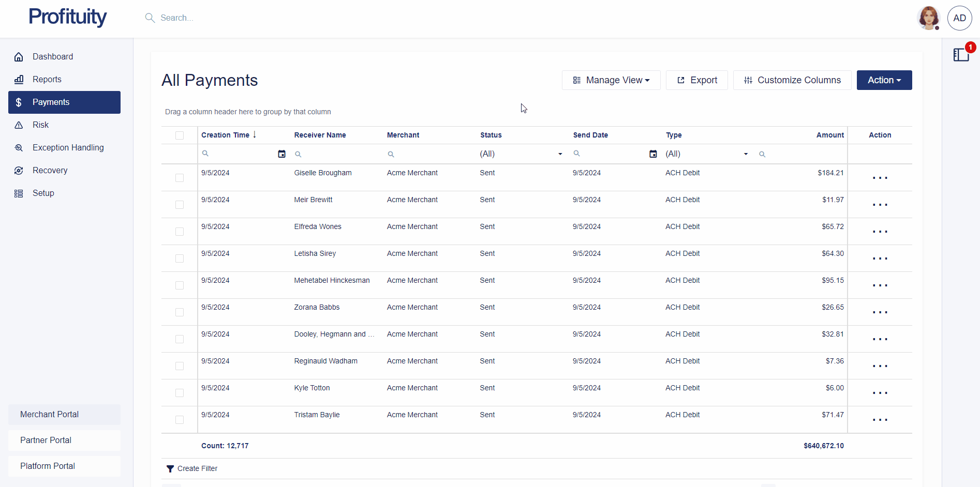980x487 pixels.
Task: Click the Export button
Action: pyautogui.click(x=696, y=80)
